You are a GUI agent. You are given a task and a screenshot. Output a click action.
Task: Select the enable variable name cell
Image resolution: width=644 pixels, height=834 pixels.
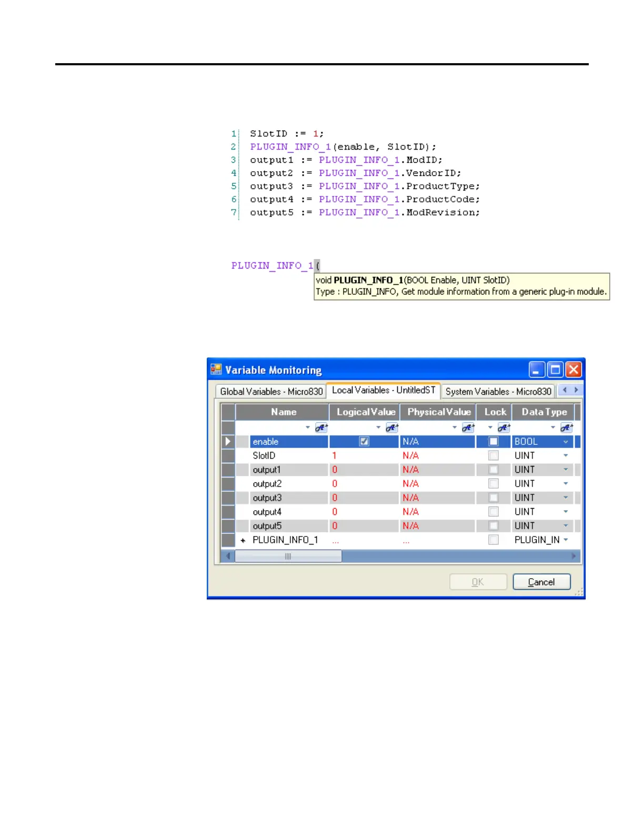tap(289, 442)
